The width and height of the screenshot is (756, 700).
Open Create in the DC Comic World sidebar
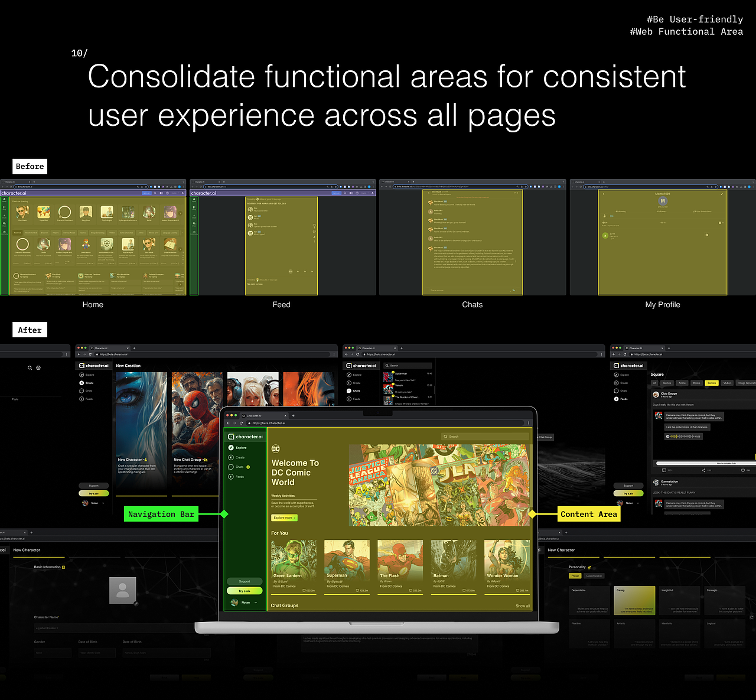(236, 457)
